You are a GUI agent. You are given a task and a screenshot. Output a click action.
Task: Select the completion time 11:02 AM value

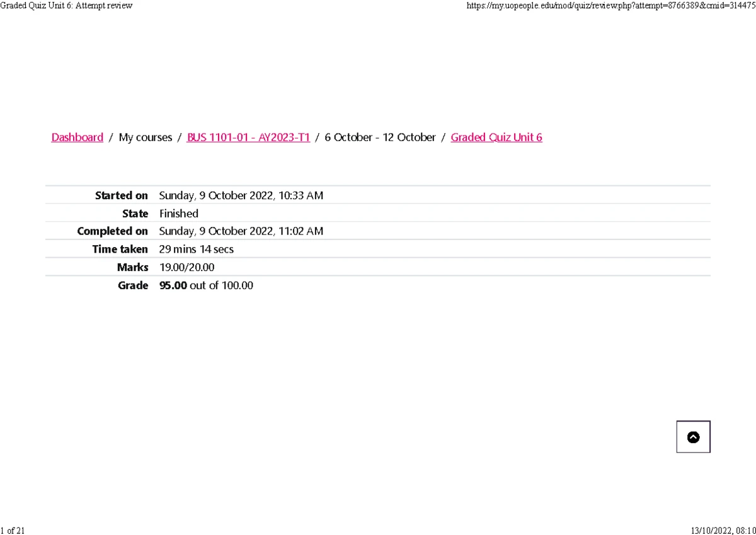pos(241,231)
